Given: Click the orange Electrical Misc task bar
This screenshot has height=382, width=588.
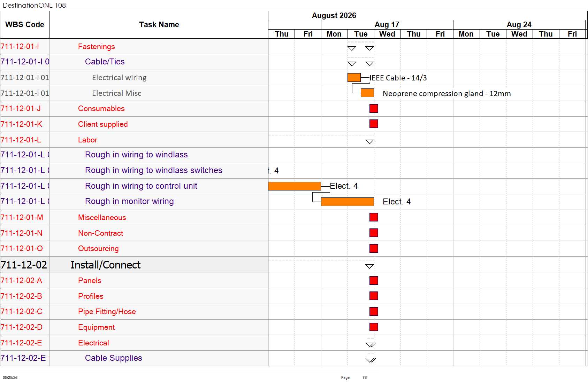Looking at the screenshot, I should click(367, 93).
